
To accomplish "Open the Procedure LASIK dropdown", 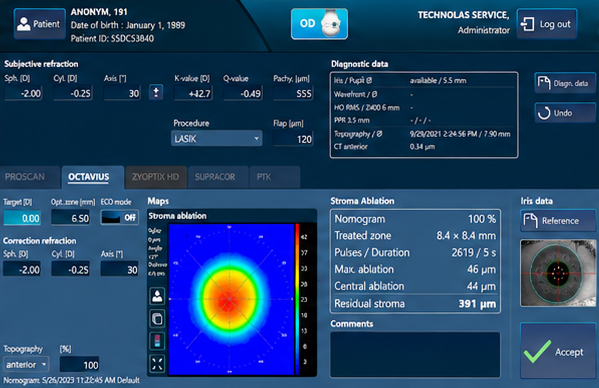I will click(217, 138).
